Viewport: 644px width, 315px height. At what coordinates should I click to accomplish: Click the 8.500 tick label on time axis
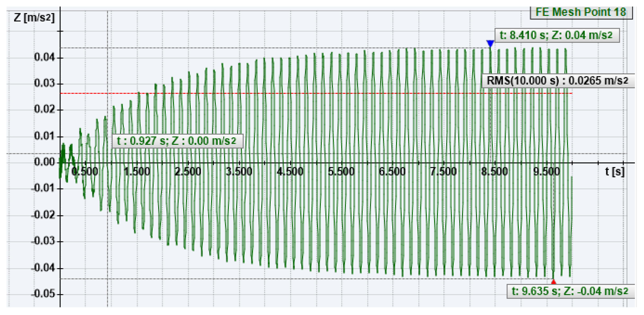click(494, 172)
